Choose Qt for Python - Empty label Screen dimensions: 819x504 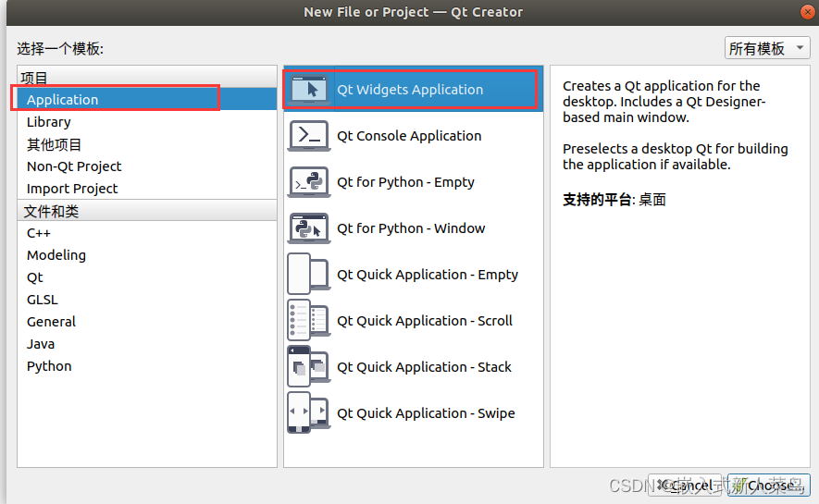pyautogui.click(x=405, y=182)
